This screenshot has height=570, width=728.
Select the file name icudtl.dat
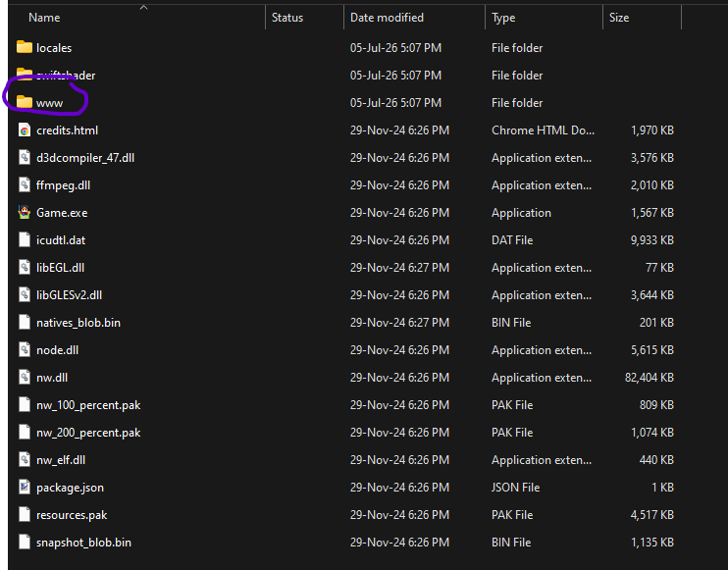click(61, 240)
